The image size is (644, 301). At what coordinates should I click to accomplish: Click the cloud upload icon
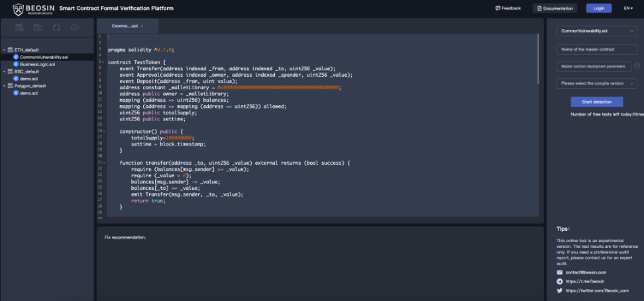pyautogui.click(x=74, y=27)
